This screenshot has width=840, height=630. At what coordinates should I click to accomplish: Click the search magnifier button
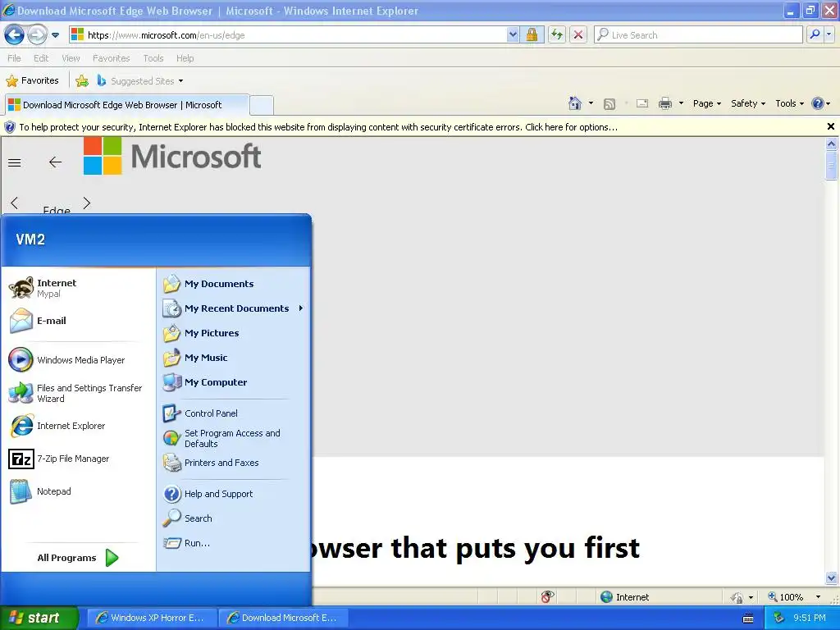click(x=815, y=35)
